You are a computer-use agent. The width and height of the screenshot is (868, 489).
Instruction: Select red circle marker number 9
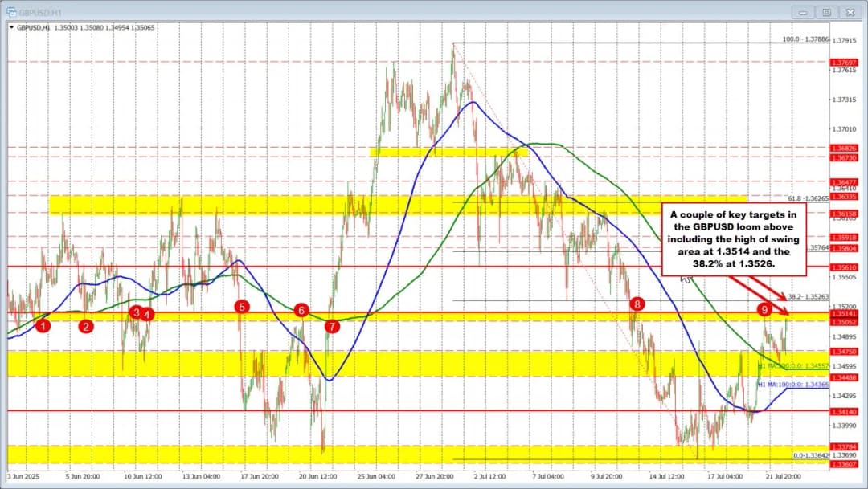(764, 309)
